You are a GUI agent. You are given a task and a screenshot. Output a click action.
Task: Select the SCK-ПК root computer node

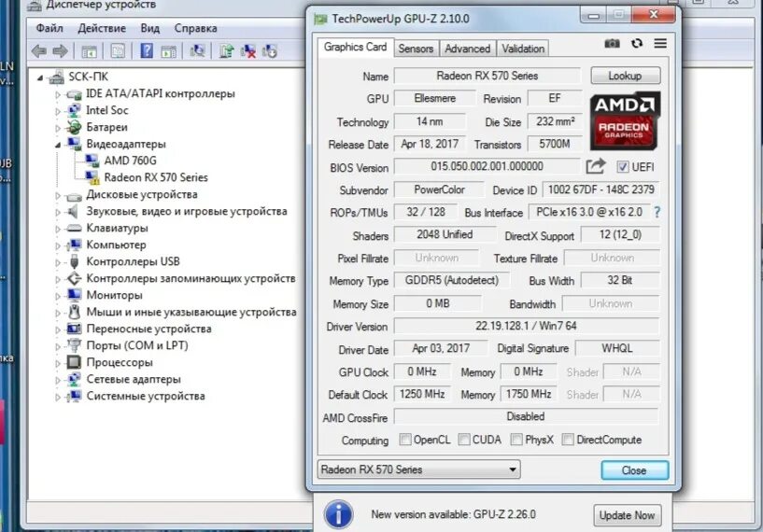[88, 77]
